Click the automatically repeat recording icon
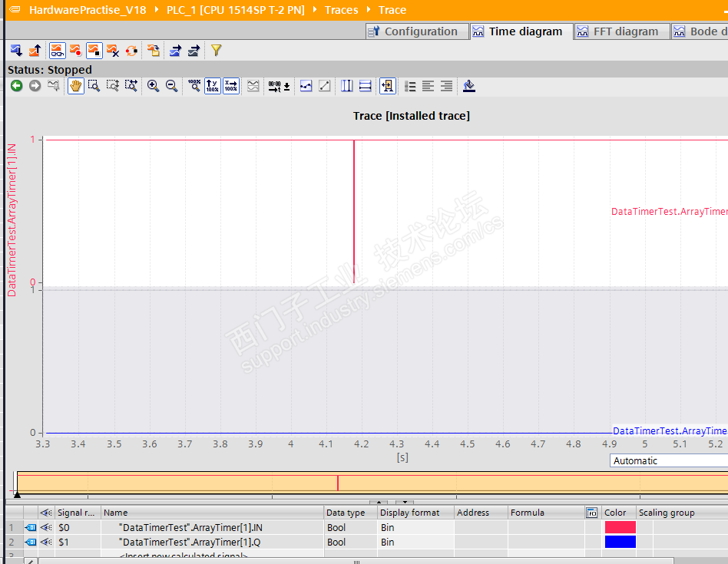This screenshot has height=564, width=728. (x=132, y=50)
